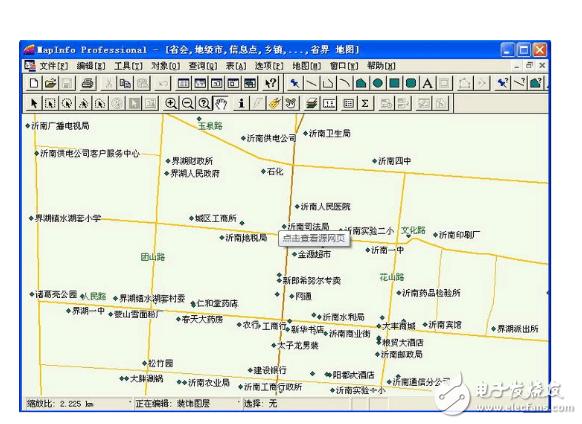Click the New document icon
Viewport: 582px width, 424px height.
[34, 83]
